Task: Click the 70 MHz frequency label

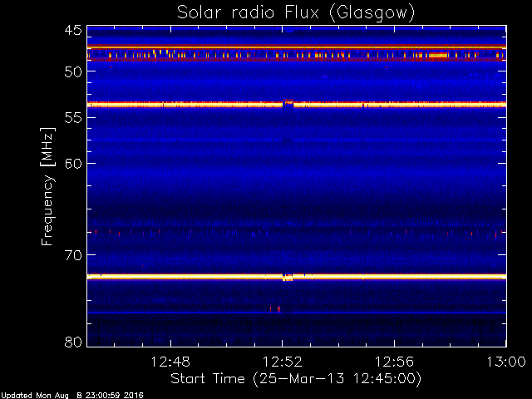Action: [73, 255]
